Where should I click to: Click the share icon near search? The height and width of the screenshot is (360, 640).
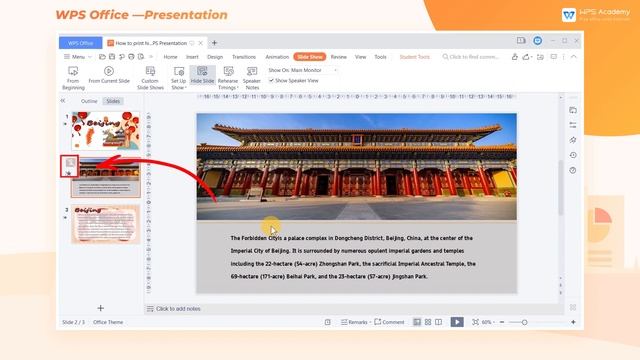(527, 57)
